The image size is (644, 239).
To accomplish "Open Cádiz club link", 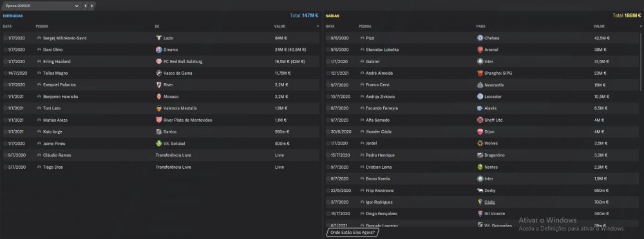I will (x=490, y=202).
